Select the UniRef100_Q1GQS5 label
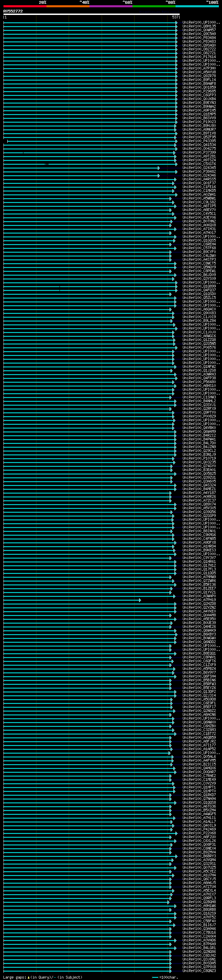The image size is (222, 980). click(x=199, y=241)
